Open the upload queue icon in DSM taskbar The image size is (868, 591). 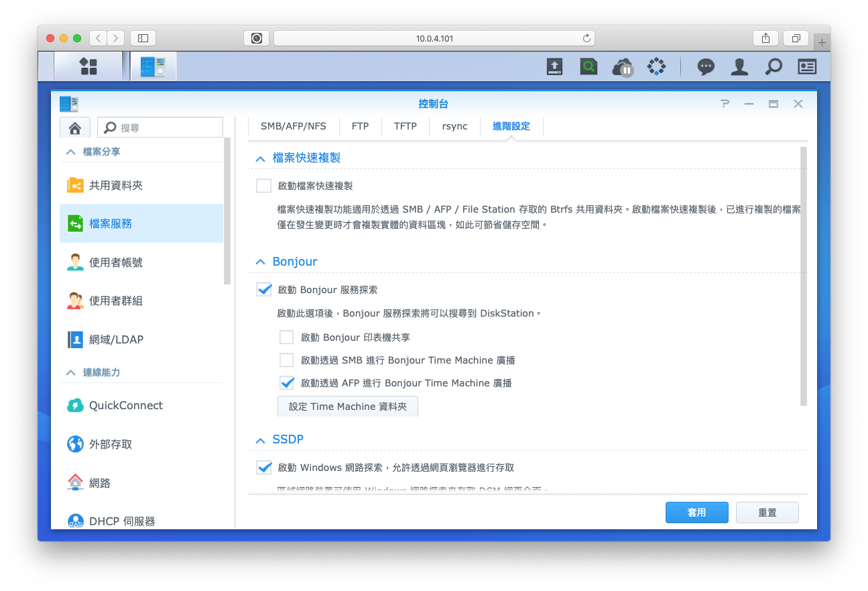(x=554, y=66)
